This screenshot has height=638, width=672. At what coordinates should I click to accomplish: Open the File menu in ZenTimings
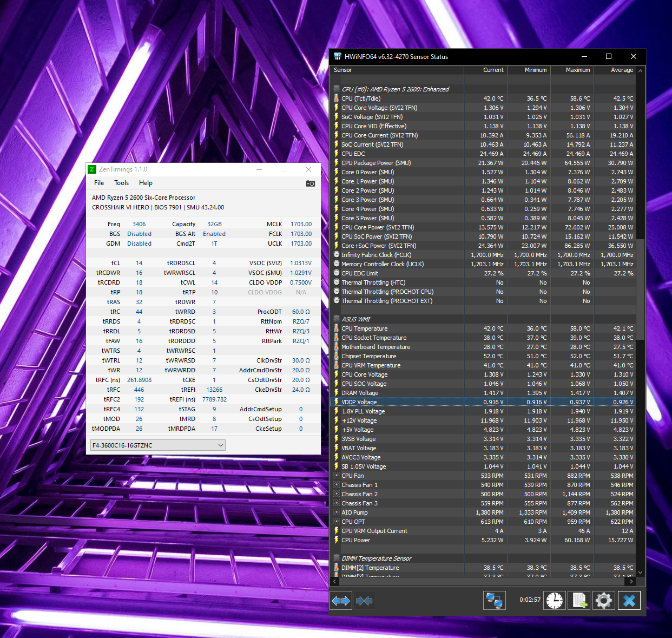99,183
